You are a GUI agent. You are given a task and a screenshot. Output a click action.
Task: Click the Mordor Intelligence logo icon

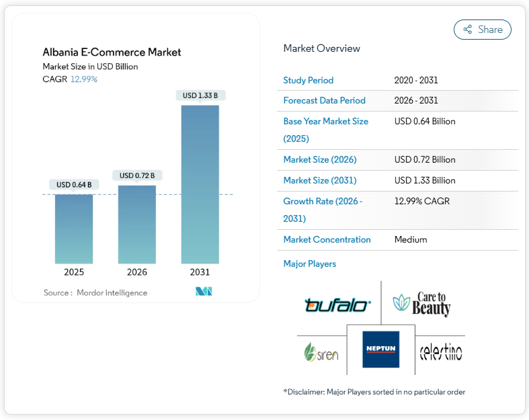pos(204,292)
